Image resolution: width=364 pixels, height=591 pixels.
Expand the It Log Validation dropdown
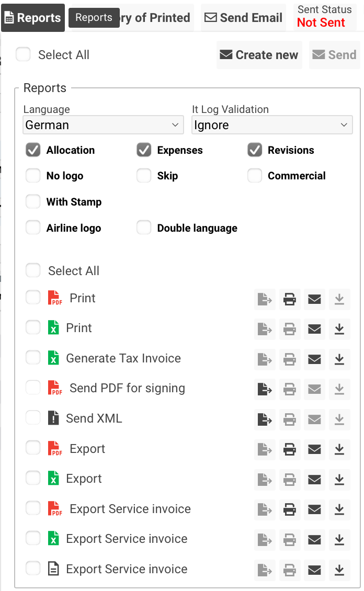click(x=271, y=125)
